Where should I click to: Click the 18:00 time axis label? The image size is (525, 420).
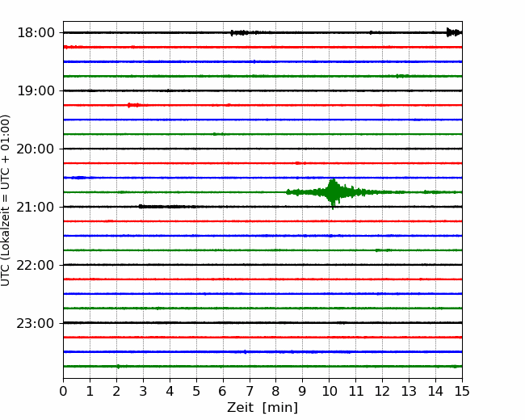pyautogui.click(x=36, y=33)
